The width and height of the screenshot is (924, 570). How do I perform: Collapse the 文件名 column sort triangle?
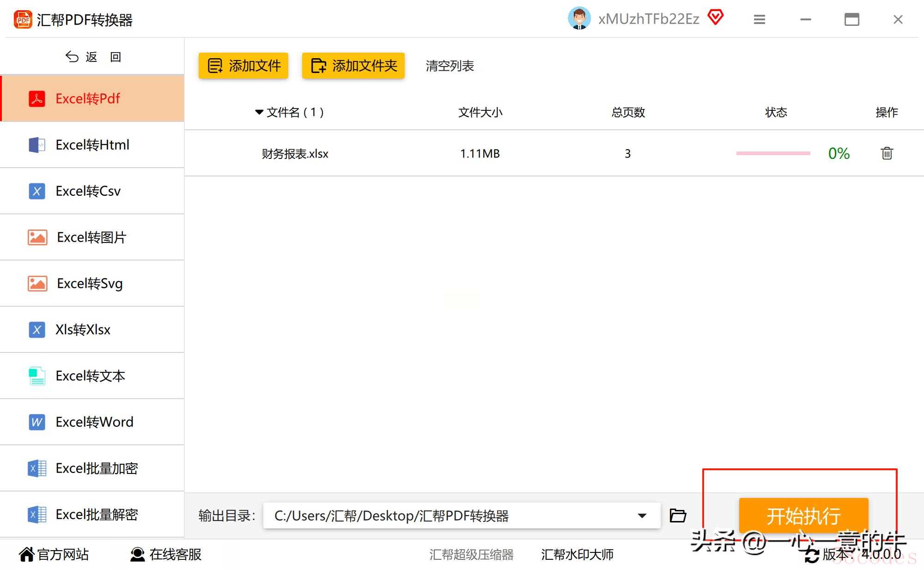[x=259, y=112]
